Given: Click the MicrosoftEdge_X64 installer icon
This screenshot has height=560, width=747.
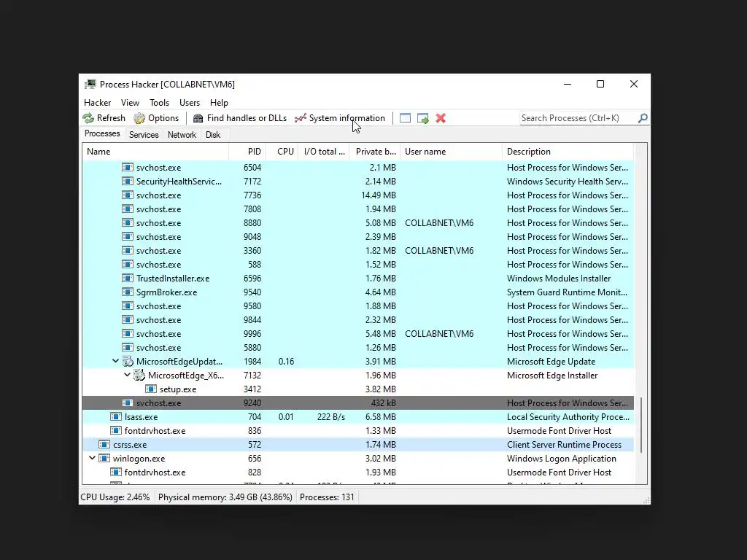Looking at the screenshot, I should (139, 376).
